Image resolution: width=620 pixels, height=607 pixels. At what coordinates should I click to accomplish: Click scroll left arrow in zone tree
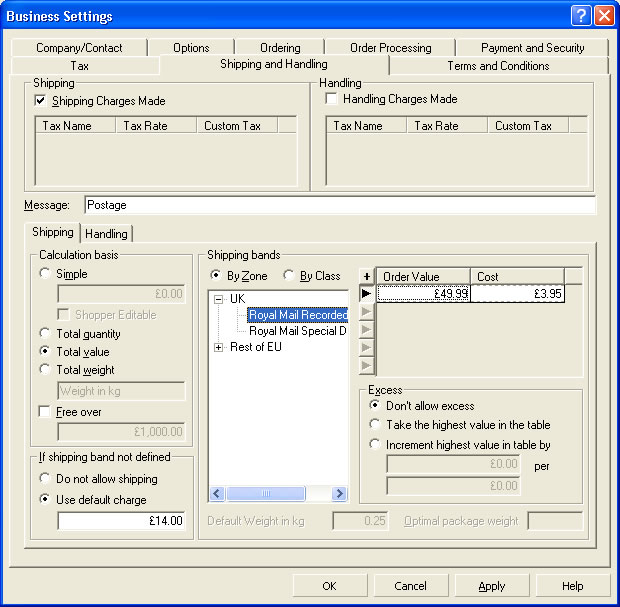pyautogui.click(x=217, y=494)
